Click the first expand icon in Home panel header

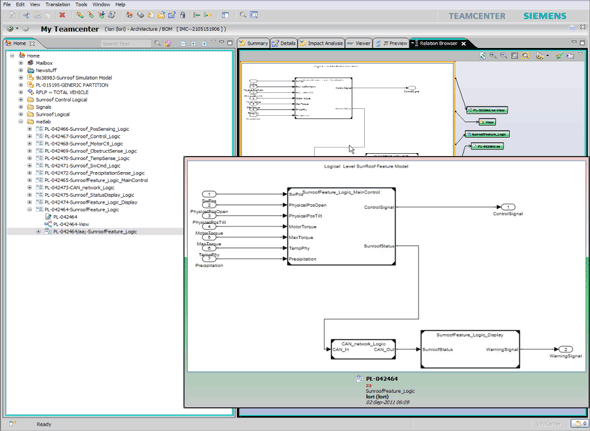point(193,43)
